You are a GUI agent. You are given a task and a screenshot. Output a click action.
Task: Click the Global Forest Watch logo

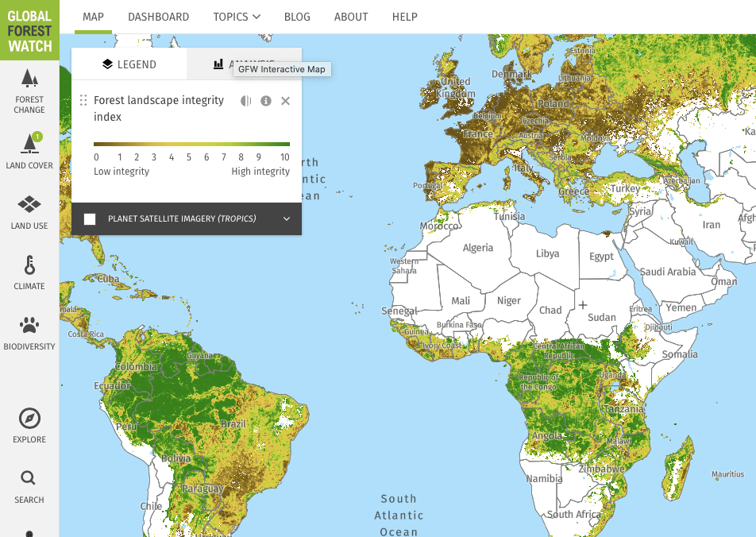pos(29,30)
